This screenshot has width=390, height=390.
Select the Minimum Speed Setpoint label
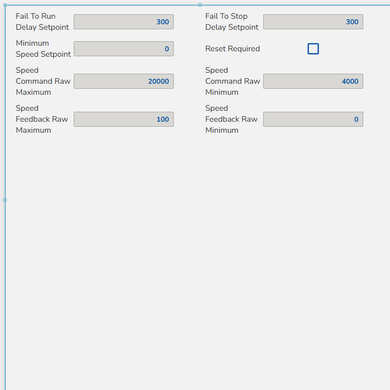tap(43, 49)
